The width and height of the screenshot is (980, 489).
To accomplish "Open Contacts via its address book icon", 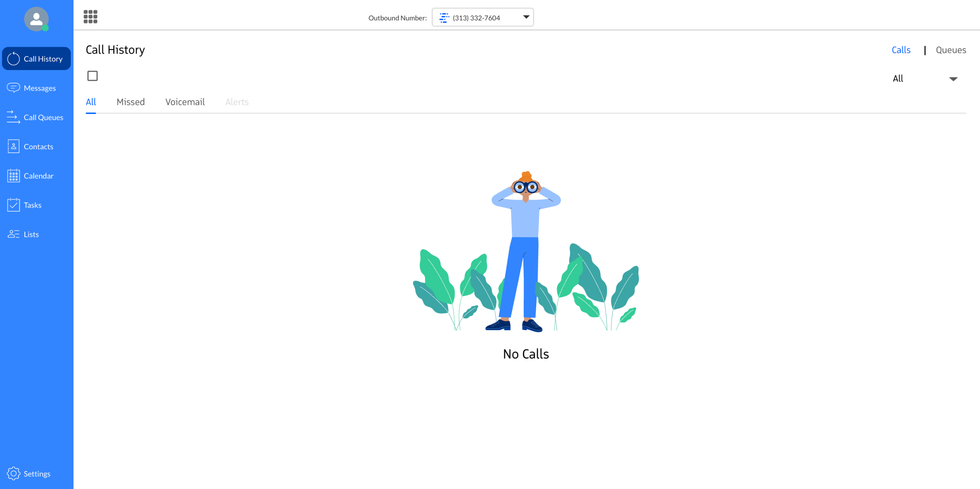I will pos(13,147).
